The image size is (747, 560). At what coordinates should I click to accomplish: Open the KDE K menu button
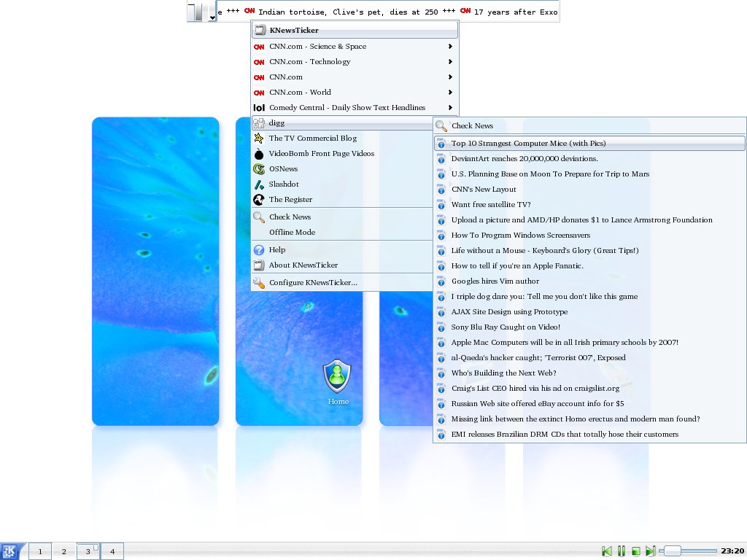point(9,551)
